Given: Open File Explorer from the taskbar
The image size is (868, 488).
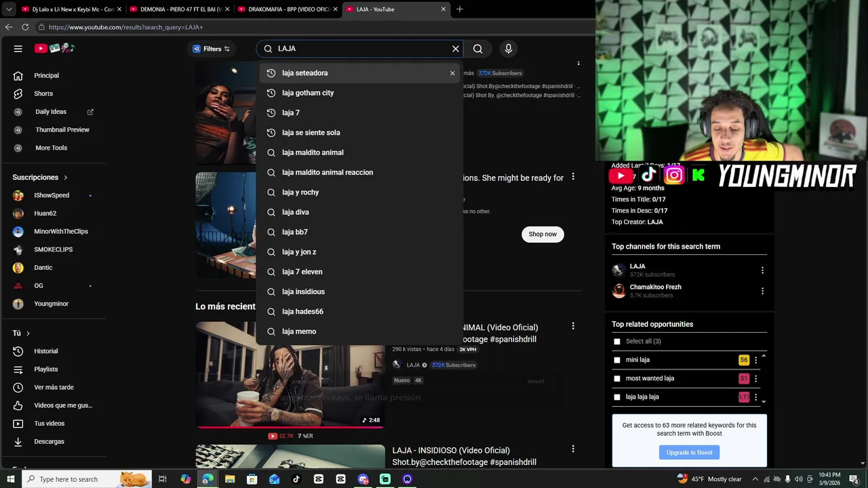Looking at the screenshot, I should pyautogui.click(x=230, y=479).
